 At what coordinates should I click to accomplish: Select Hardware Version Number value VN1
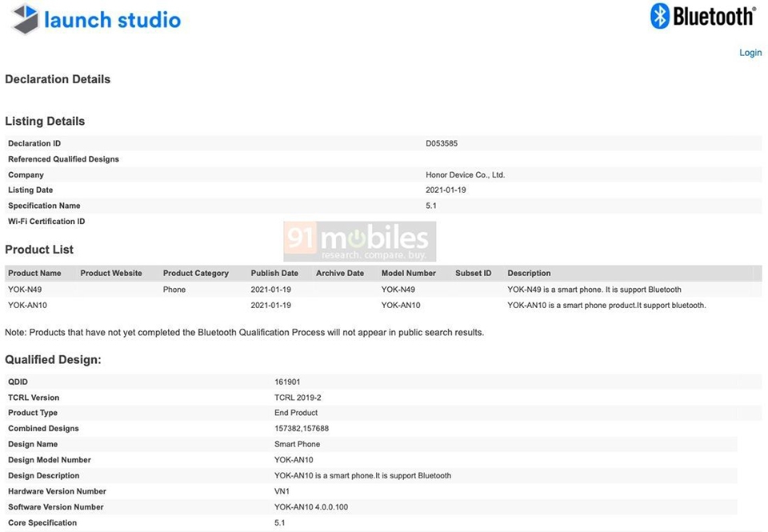pyautogui.click(x=282, y=491)
